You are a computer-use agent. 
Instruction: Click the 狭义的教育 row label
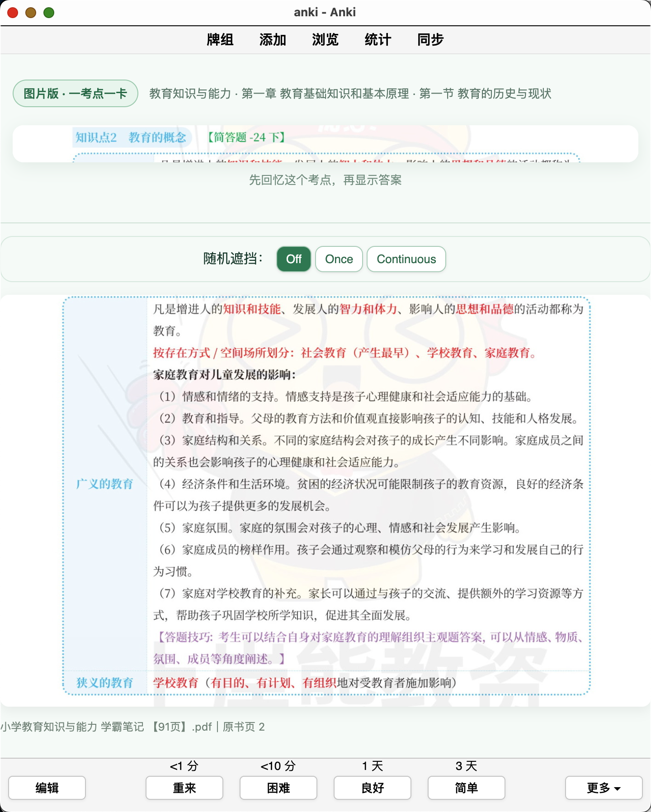[104, 682]
